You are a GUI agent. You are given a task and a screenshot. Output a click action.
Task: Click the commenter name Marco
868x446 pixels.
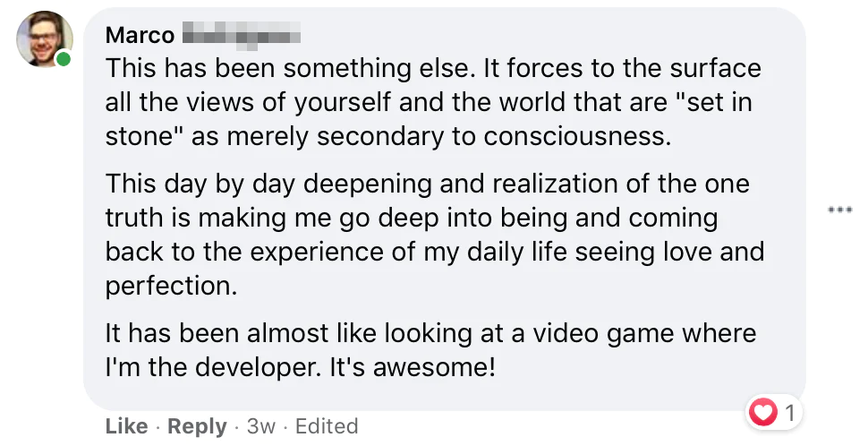point(140,36)
